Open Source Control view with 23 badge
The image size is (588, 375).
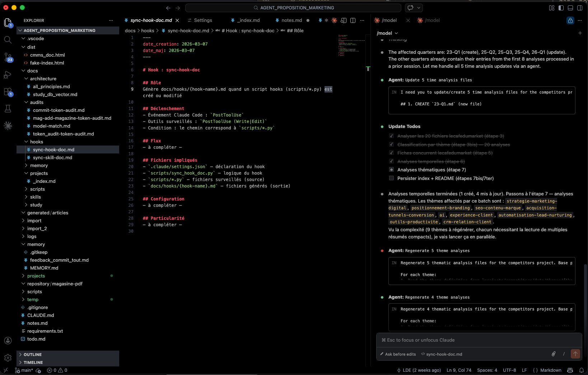pos(8,57)
